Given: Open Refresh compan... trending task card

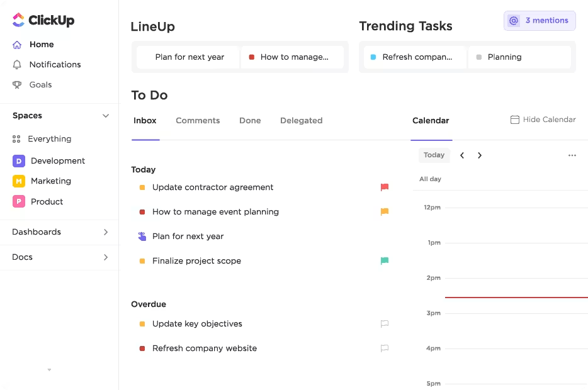Looking at the screenshot, I should 415,57.
